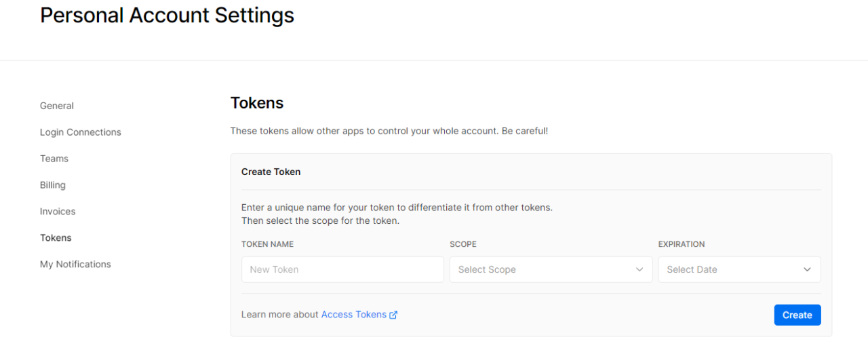Open the General settings section
The image size is (868, 350).
click(x=57, y=106)
